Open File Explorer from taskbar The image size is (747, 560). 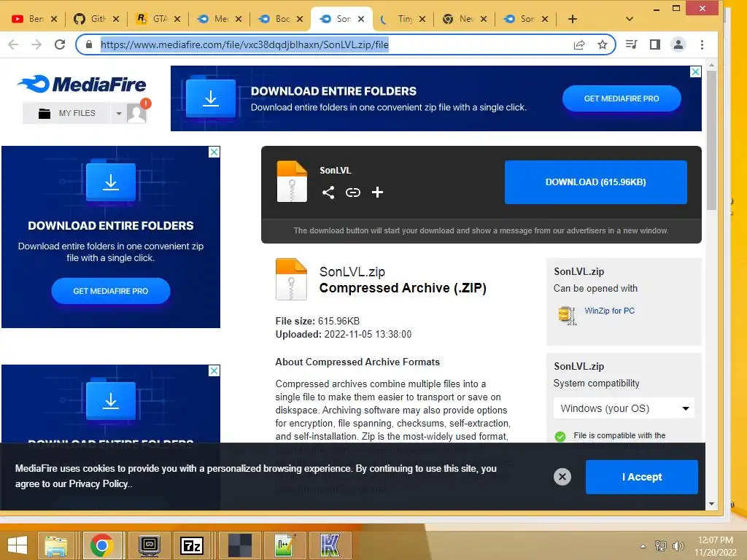pos(55,545)
